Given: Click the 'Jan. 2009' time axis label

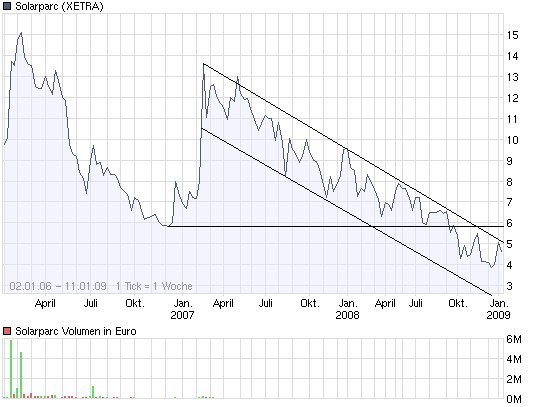Looking at the screenshot, I should pos(498,309).
